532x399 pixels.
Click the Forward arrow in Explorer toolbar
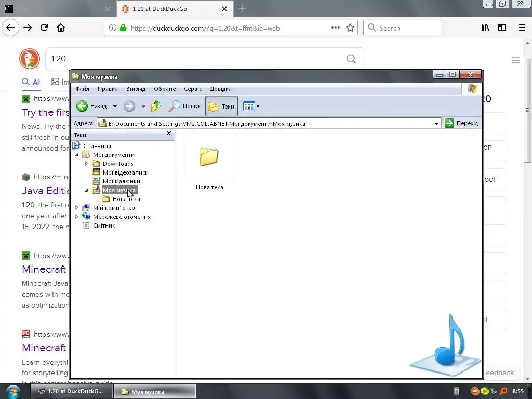[129, 106]
